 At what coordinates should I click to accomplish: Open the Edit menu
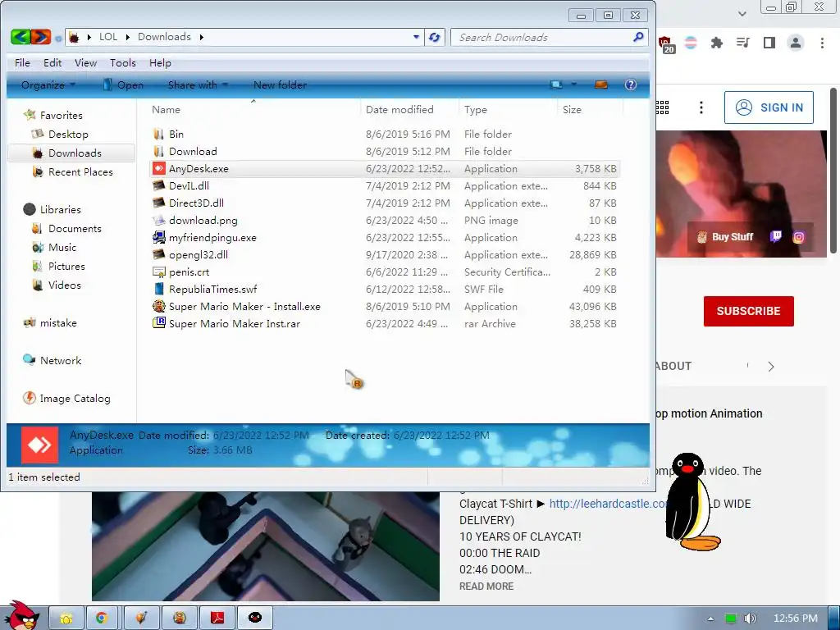click(52, 62)
